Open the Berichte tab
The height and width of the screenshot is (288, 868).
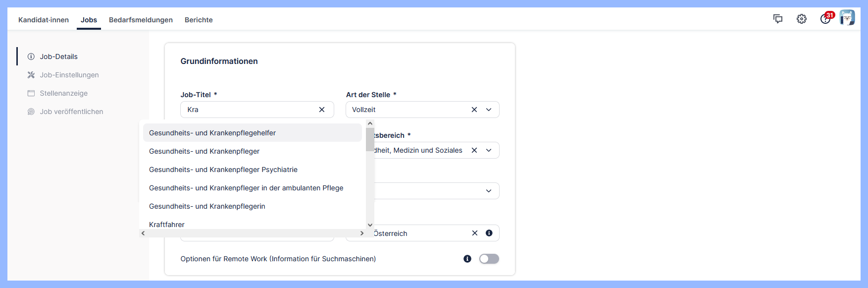click(199, 20)
